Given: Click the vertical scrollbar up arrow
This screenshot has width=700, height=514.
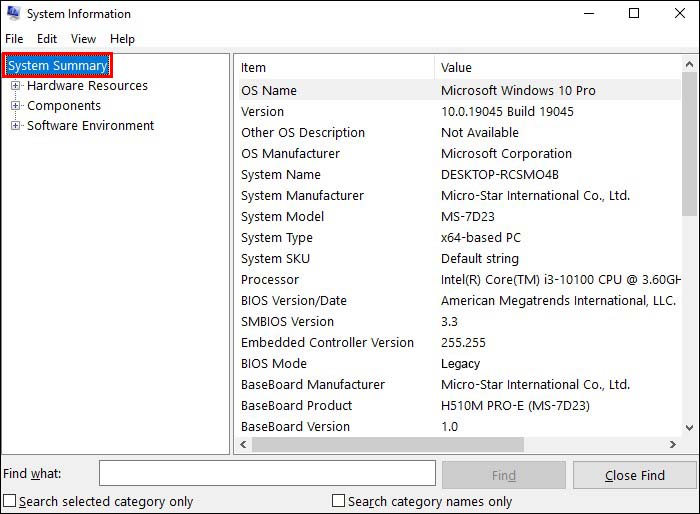Looking at the screenshot, I should pyautogui.click(x=690, y=65).
